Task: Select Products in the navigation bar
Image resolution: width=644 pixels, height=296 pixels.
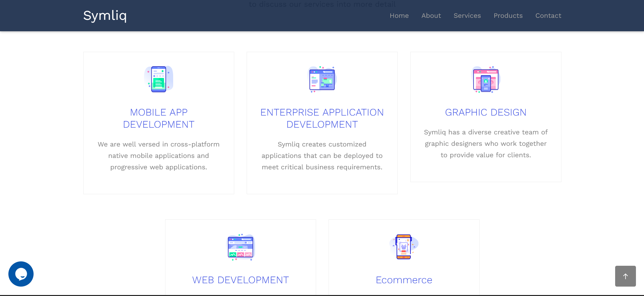Action: [508, 16]
